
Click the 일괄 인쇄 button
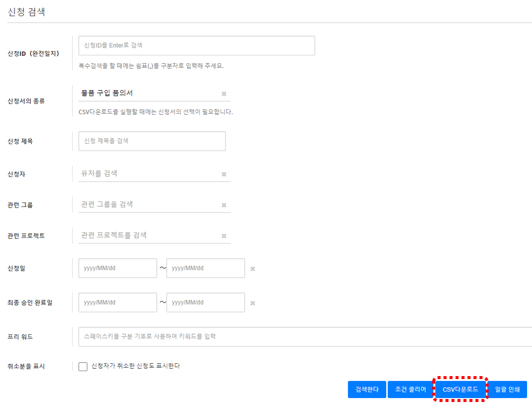coord(507,390)
